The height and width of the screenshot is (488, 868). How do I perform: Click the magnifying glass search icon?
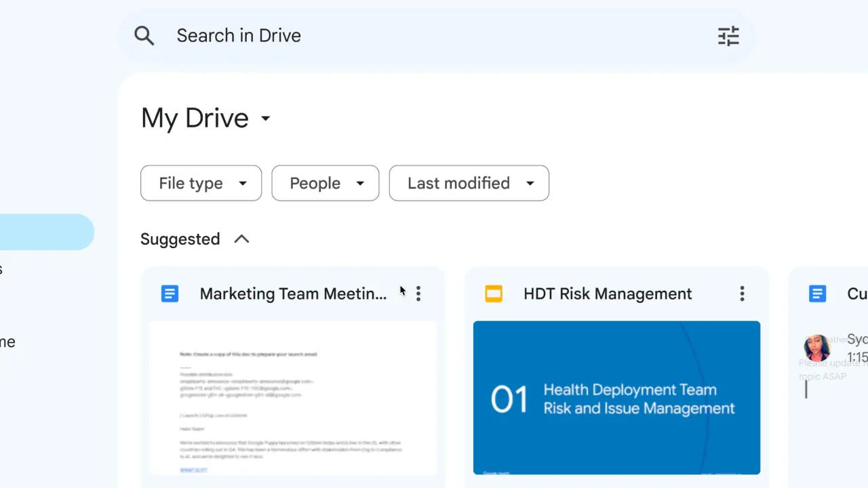click(x=144, y=36)
